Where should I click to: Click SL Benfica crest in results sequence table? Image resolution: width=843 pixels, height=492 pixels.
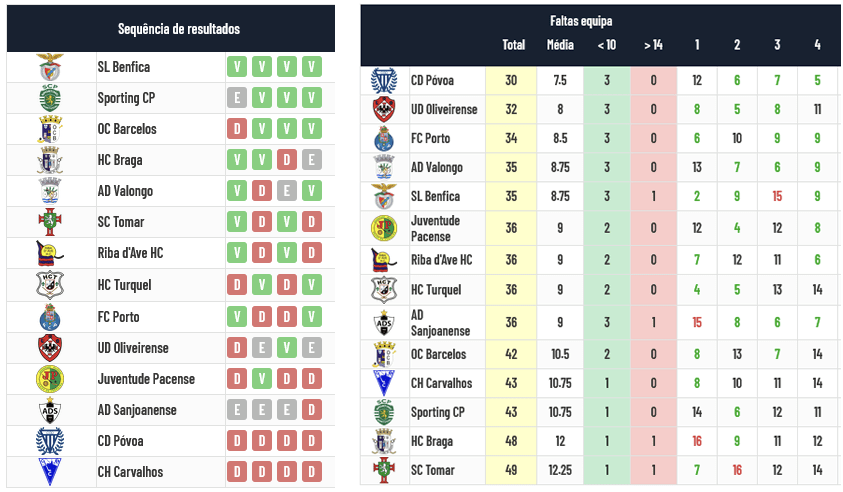(49, 67)
